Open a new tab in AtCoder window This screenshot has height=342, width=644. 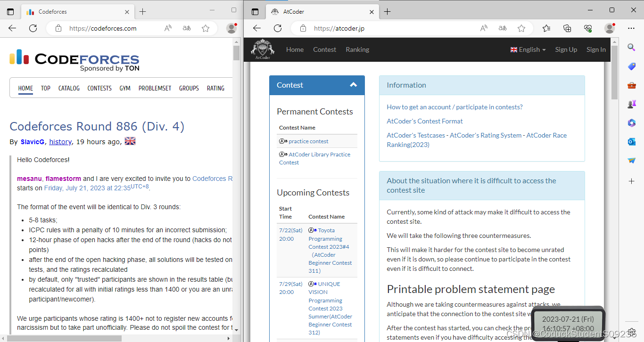pos(388,12)
